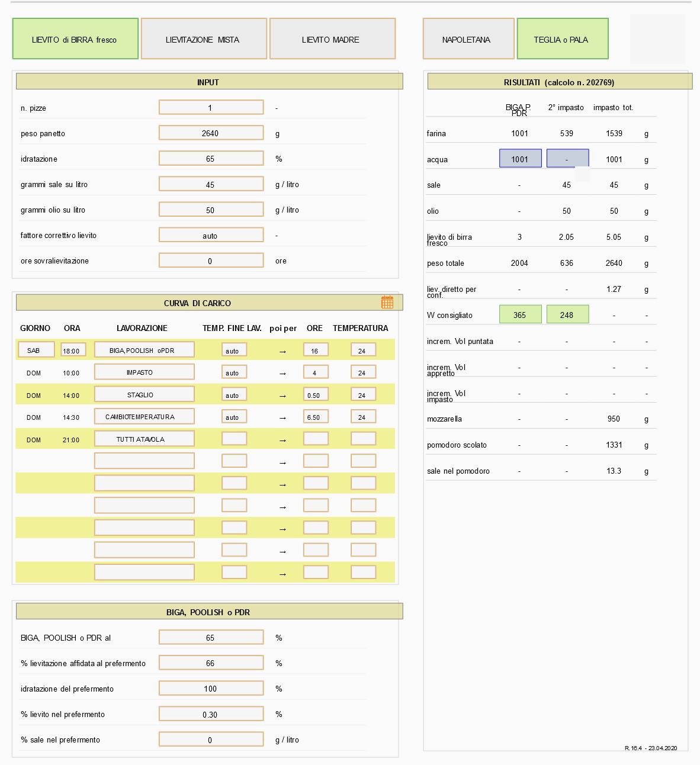Click the INPUT section header
This screenshot has height=765, width=700.
209,82
